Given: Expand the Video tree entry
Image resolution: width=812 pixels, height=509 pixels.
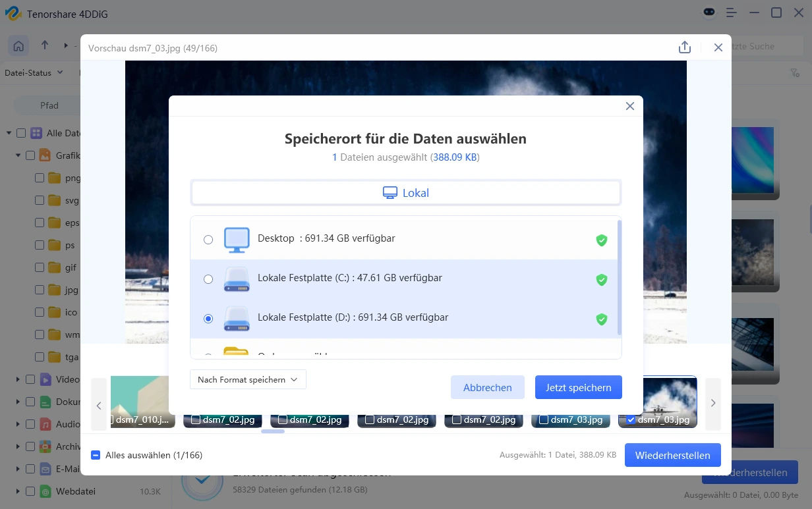Looking at the screenshot, I should (x=16, y=379).
